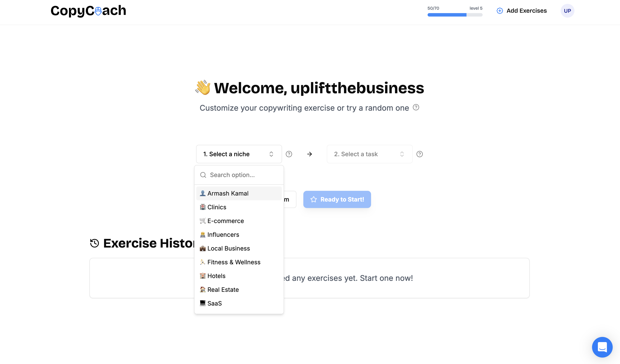Pick Hotels from the niche list
Image resolution: width=620 pixels, height=364 pixels.
239,276
